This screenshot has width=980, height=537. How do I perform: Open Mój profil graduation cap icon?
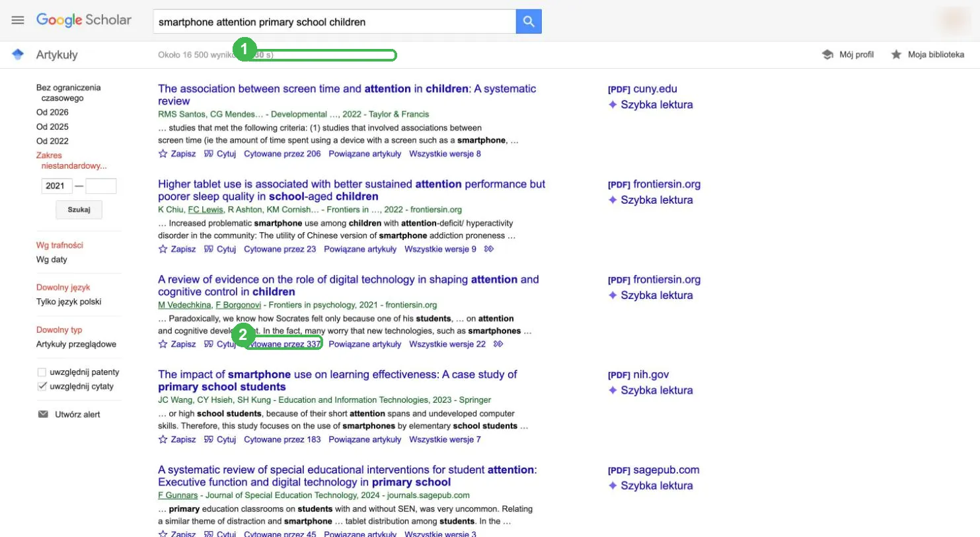(x=827, y=55)
